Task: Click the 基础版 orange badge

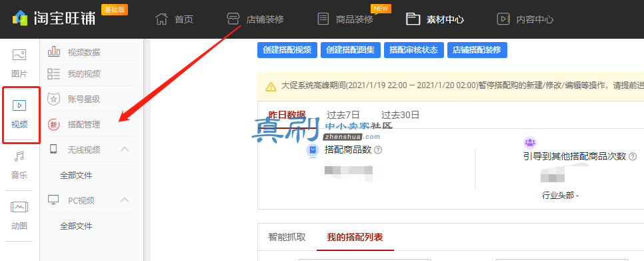Action: (115, 10)
